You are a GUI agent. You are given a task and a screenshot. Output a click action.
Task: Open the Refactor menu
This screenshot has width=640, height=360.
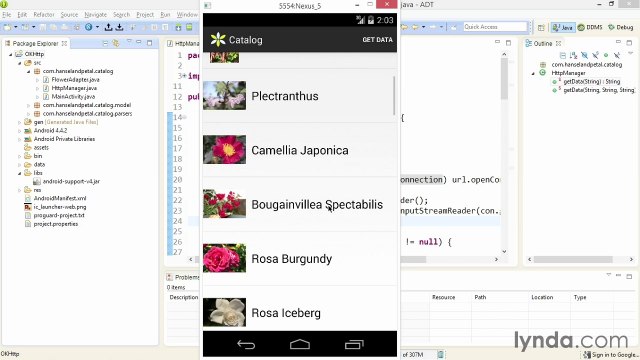pyautogui.click(x=44, y=15)
